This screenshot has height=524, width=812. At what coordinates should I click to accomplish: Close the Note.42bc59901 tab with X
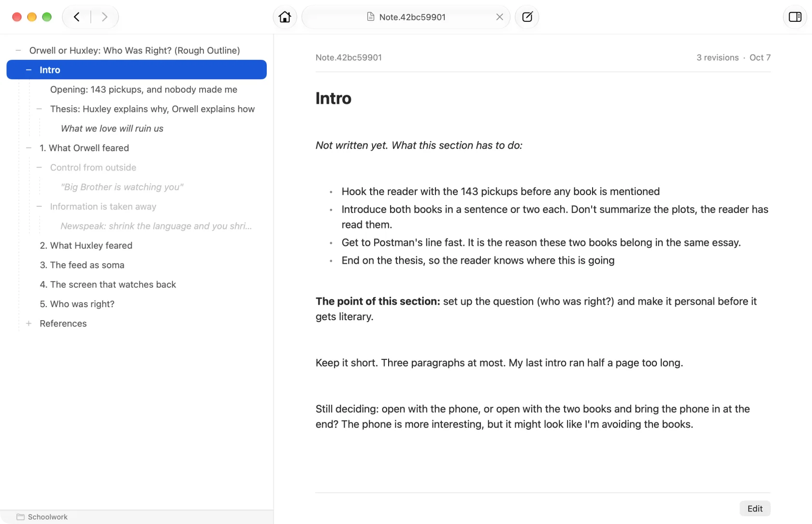[499, 17]
